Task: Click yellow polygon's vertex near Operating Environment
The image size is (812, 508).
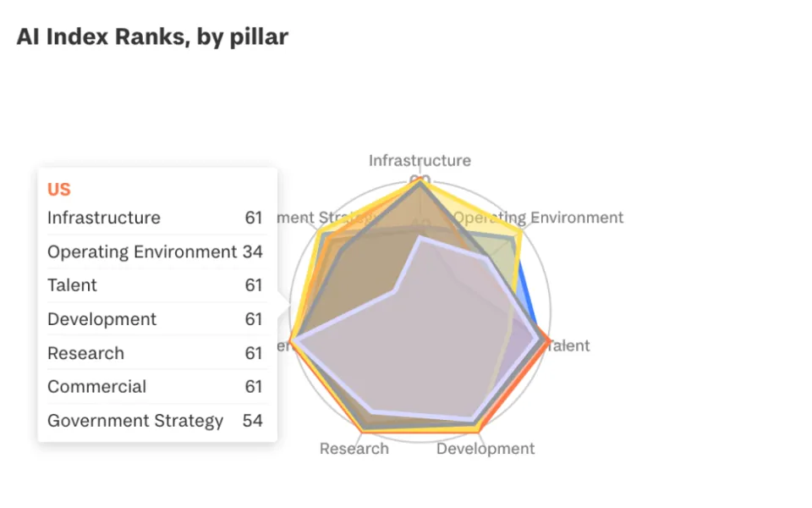Action: 518,234
